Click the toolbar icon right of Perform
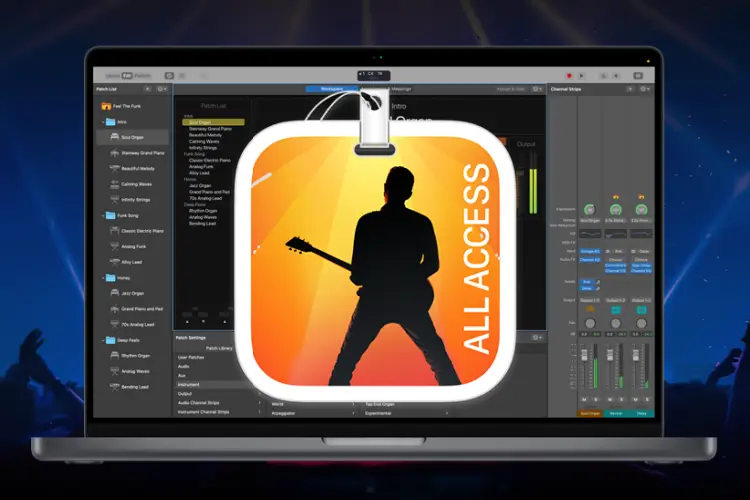 [169, 76]
